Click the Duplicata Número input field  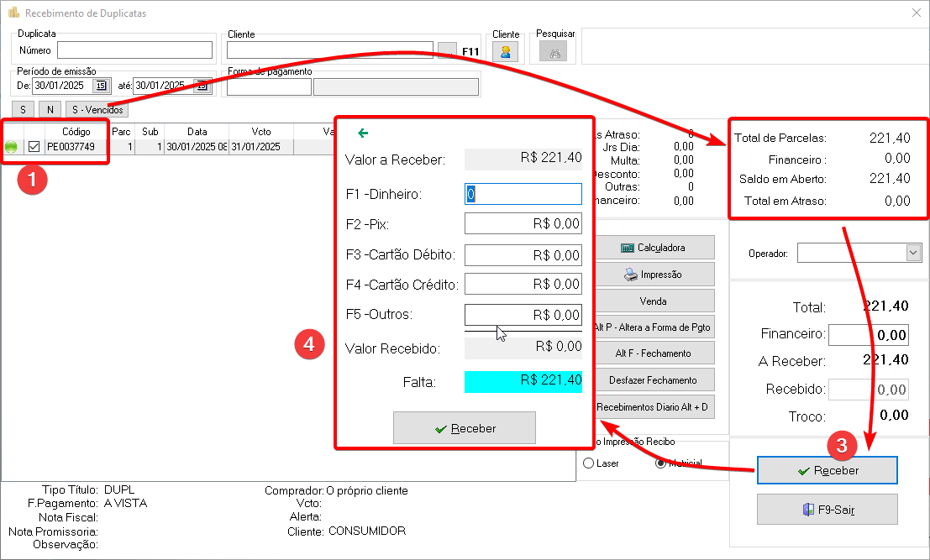pos(134,50)
